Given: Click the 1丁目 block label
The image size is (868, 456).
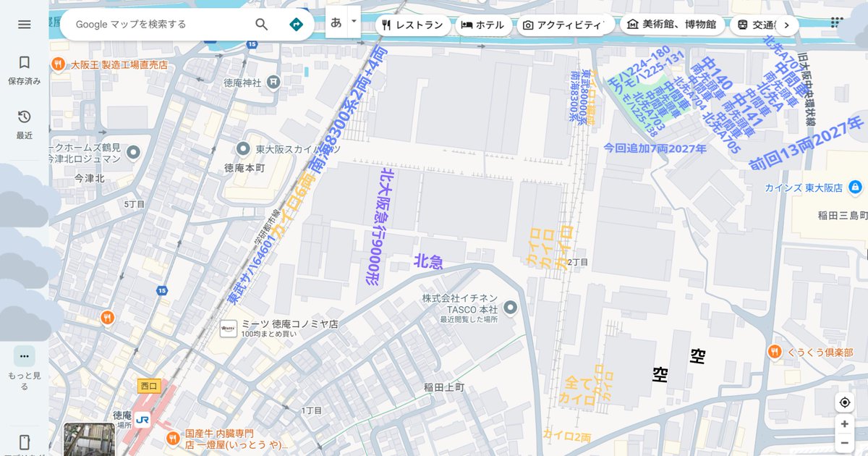Looking at the screenshot, I should click(312, 410).
